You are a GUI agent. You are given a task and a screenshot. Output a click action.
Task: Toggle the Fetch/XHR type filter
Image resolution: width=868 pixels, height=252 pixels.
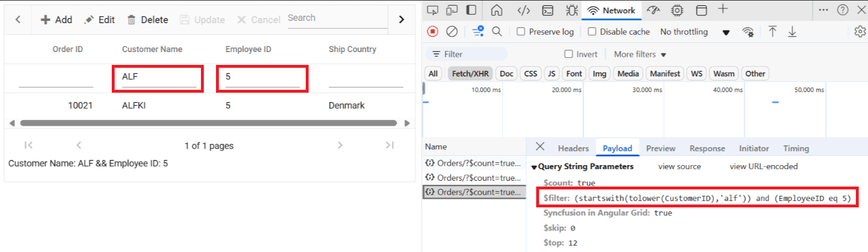(x=470, y=74)
